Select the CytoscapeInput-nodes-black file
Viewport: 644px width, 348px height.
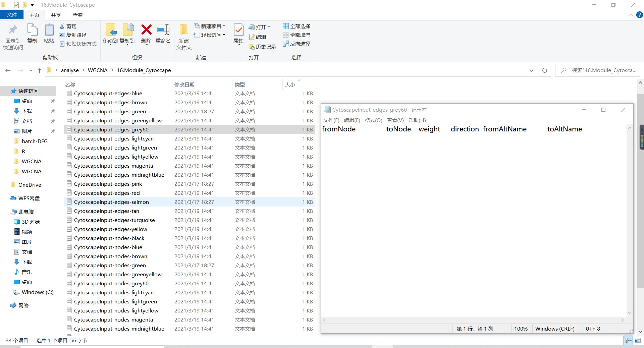click(x=189, y=238)
